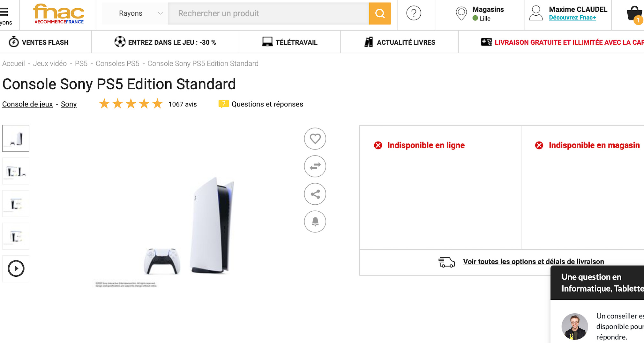Open Maxime CLAUDEL account menu

pyautogui.click(x=568, y=13)
